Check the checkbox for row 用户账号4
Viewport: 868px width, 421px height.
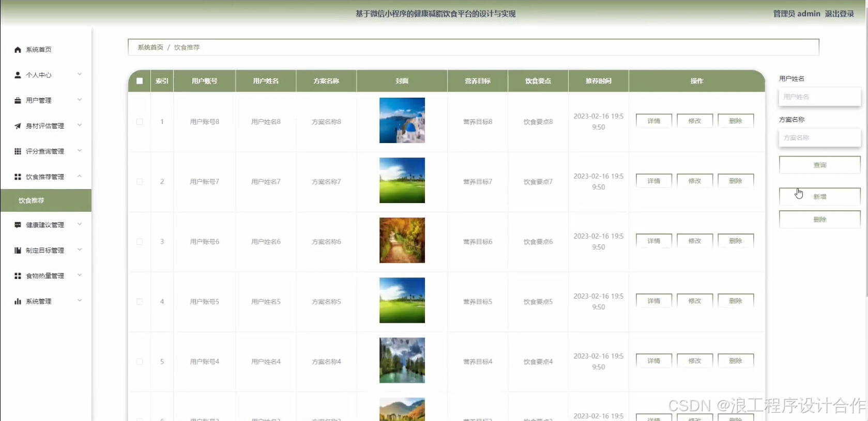click(140, 362)
